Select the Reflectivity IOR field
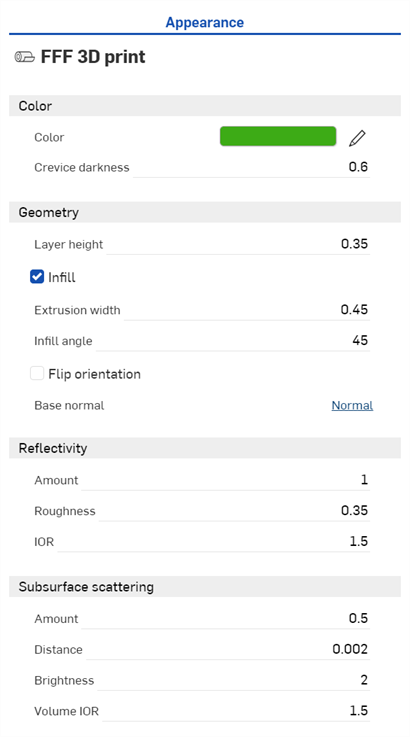The height and width of the screenshot is (737, 410). (213, 541)
